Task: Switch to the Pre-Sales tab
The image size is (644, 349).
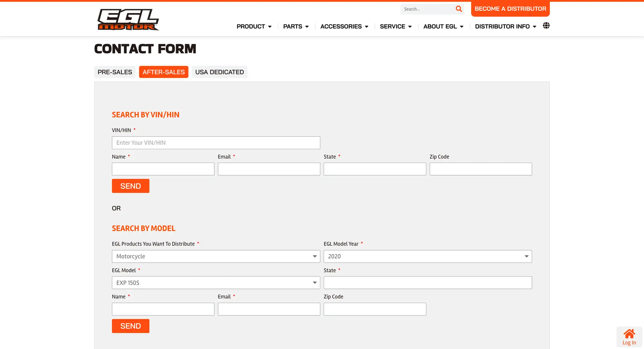Action: click(x=115, y=72)
